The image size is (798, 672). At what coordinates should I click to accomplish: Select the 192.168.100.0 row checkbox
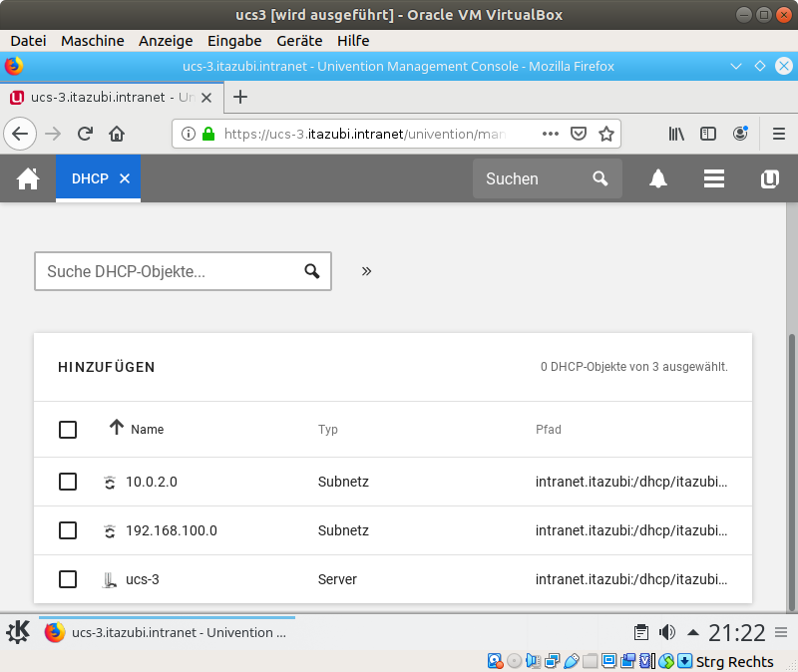coord(68,530)
